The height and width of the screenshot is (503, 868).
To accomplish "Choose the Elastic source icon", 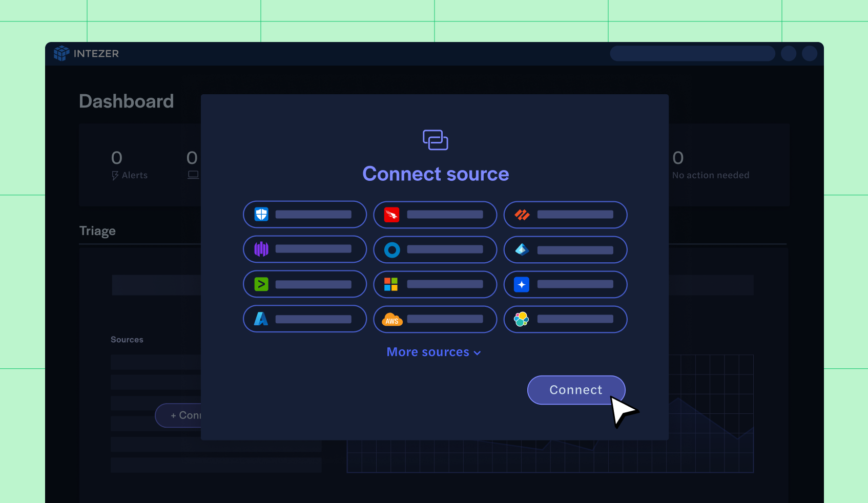I will (522, 319).
